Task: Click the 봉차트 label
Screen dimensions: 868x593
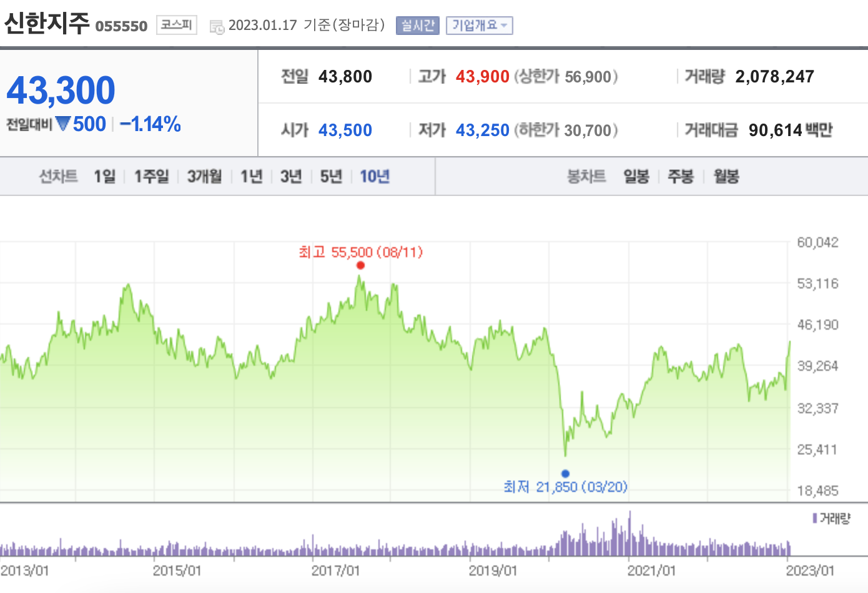Action: tap(586, 177)
